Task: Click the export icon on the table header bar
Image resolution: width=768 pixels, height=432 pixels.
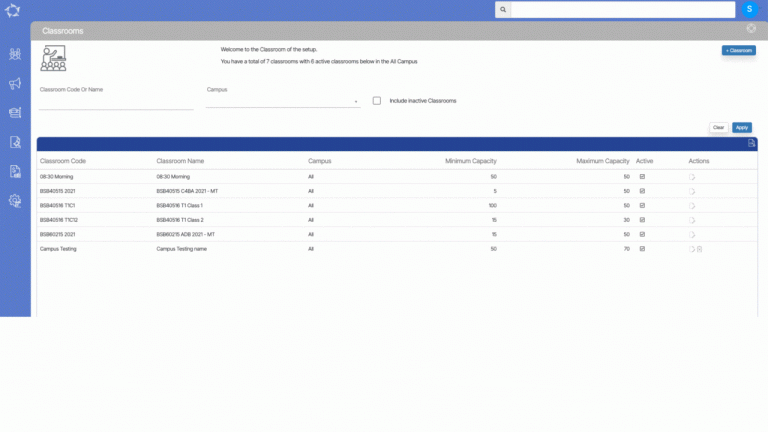Action: pos(751,144)
